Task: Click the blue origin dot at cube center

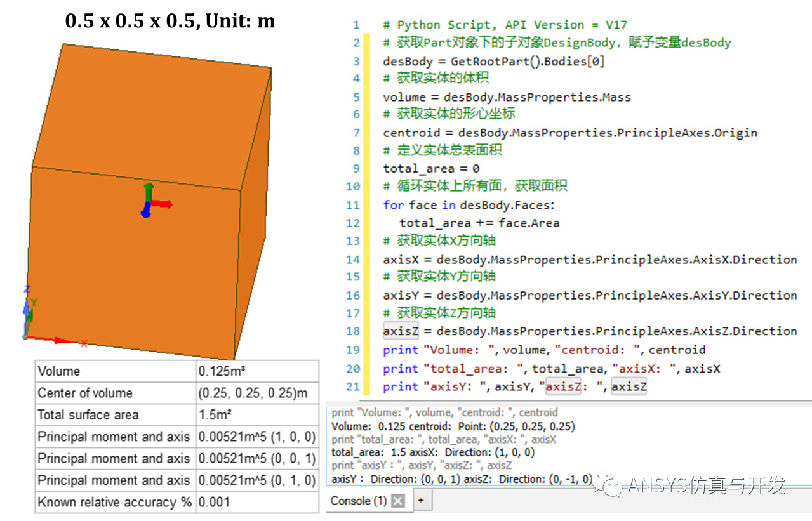Action: 145,214
